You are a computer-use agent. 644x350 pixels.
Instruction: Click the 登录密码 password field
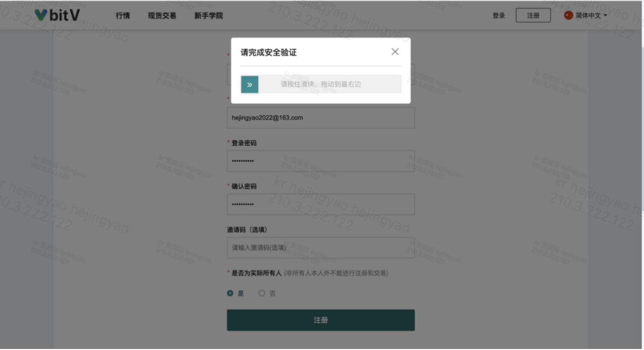[320, 161]
